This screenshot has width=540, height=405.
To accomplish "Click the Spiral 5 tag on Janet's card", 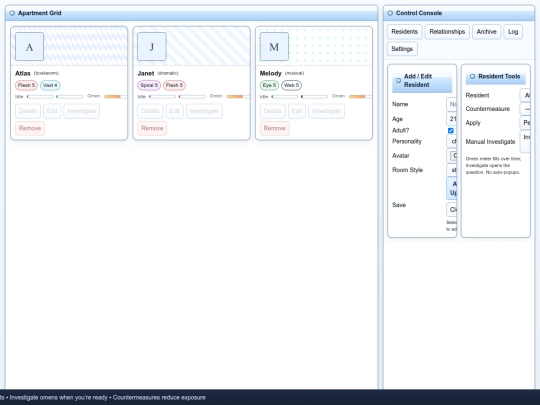I will (149, 85).
